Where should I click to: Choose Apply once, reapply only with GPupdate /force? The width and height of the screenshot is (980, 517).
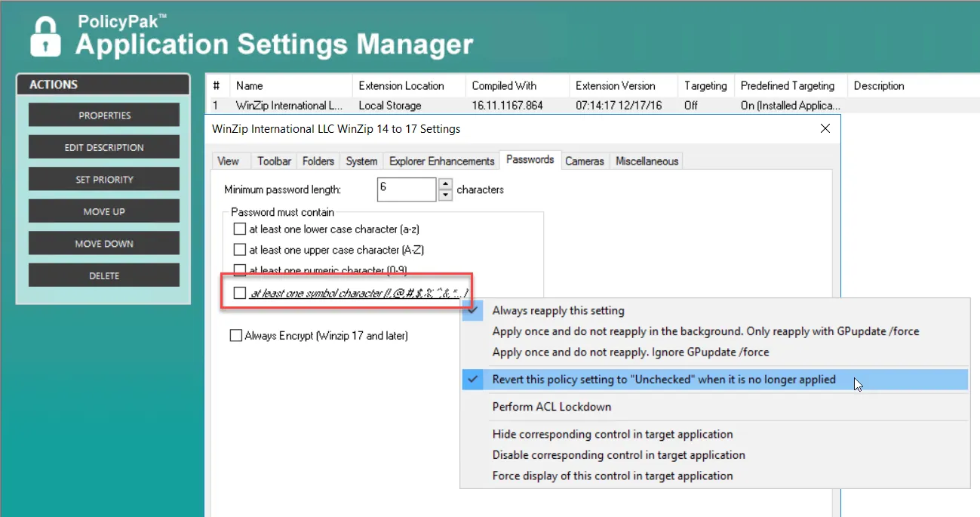coord(714,331)
